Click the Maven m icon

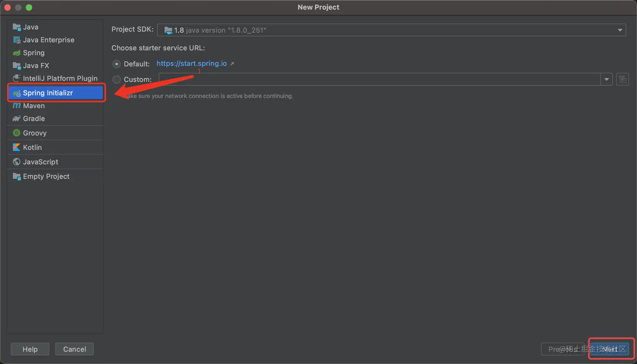pos(16,106)
